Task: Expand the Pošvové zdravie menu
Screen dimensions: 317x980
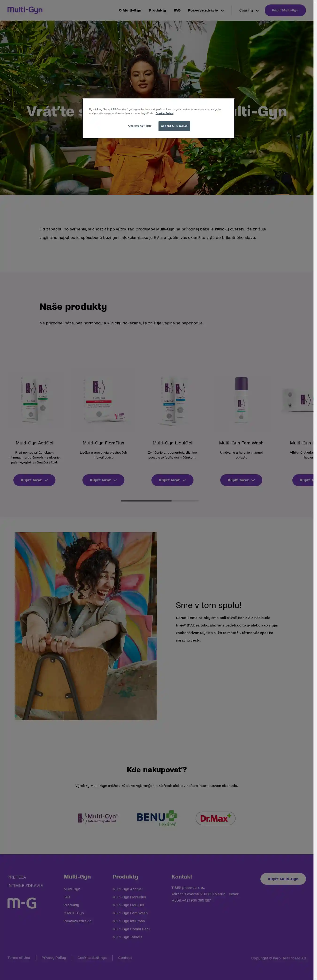Action: [206, 10]
